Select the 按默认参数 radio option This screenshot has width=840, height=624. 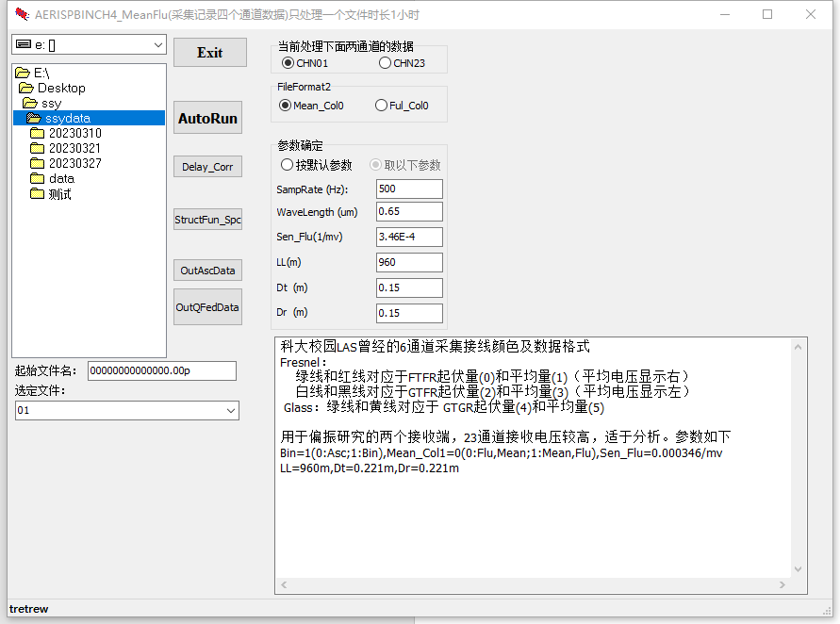[288, 165]
